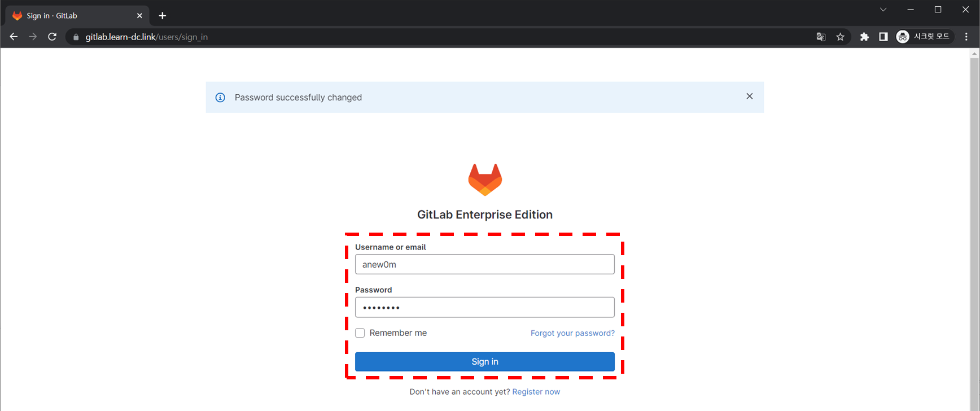Open the Extensions puzzle icon
This screenshot has height=411, width=980.
coord(864,37)
